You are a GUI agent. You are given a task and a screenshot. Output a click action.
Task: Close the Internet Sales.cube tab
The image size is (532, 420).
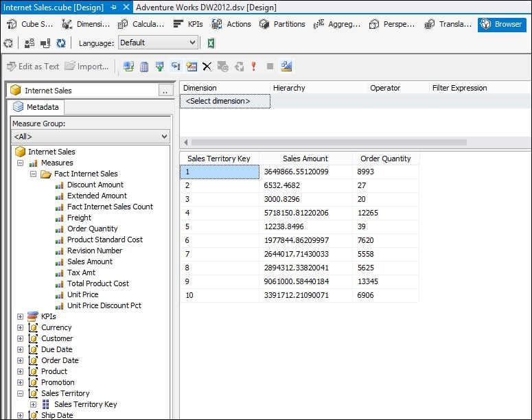(x=126, y=7)
